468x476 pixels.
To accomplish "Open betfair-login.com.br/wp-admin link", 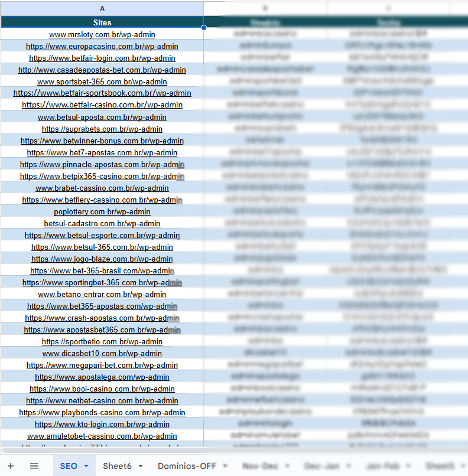I will pos(102,58).
